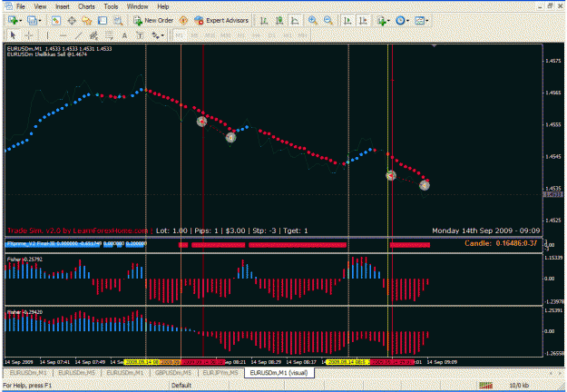Expand the Periods dropdown arrow

point(407,21)
